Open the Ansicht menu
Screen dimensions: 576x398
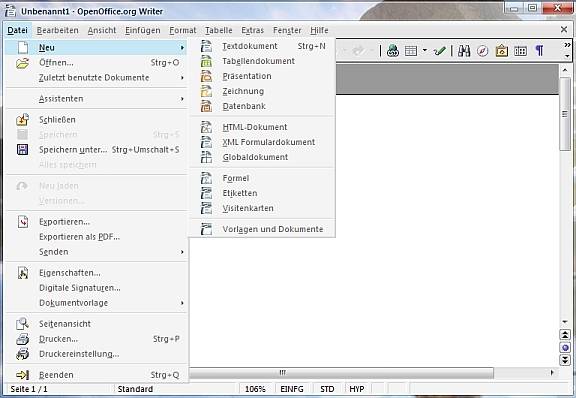[x=102, y=30]
